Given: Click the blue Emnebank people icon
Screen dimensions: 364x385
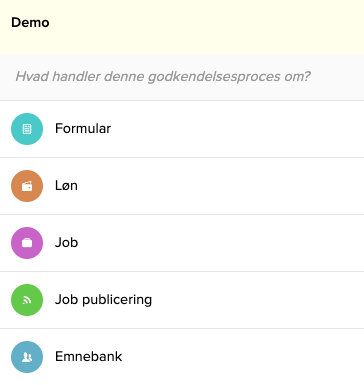Looking at the screenshot, I should (27, 357).
